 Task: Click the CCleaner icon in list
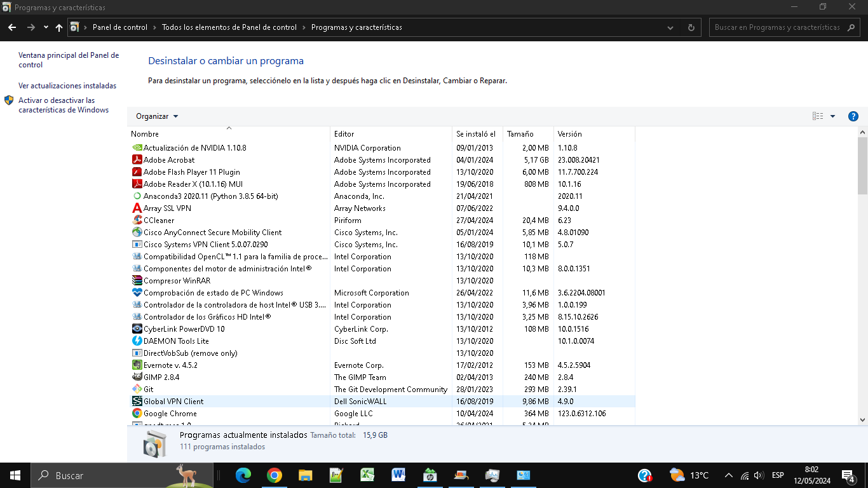click(x=137, y=220)
